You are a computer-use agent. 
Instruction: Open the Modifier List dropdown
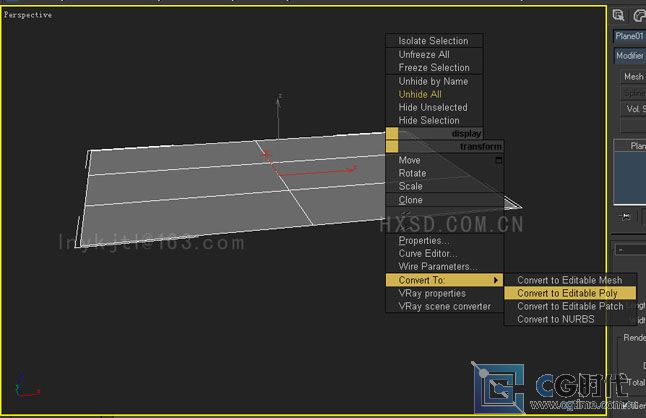click(630, 56)
